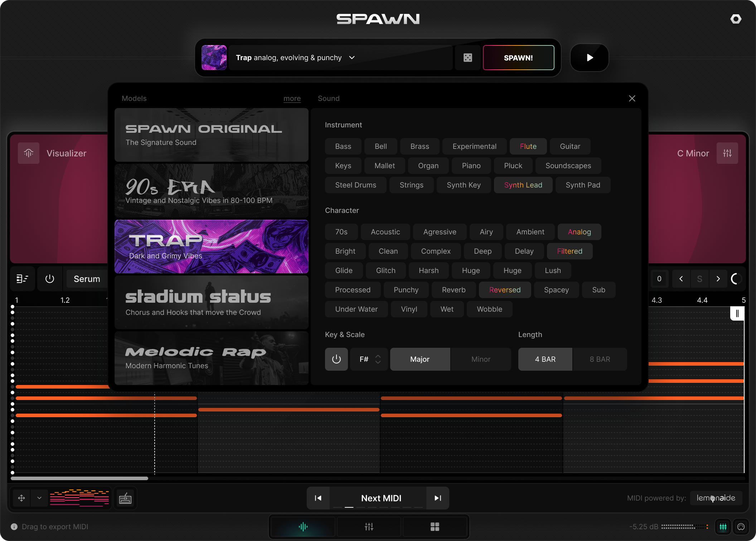This screenshot has width=756, height=541.
Task: Select the Trap model card
Action: 212,247
